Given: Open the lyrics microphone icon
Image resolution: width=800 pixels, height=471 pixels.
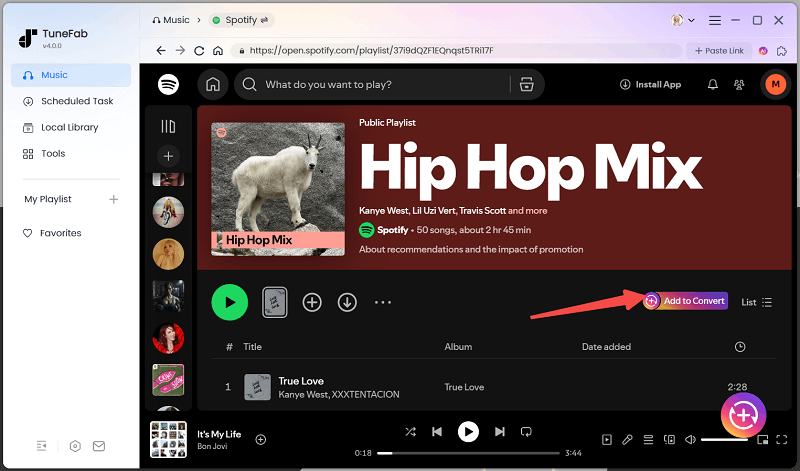Looking at the screenshot, I should coord(627,439).
